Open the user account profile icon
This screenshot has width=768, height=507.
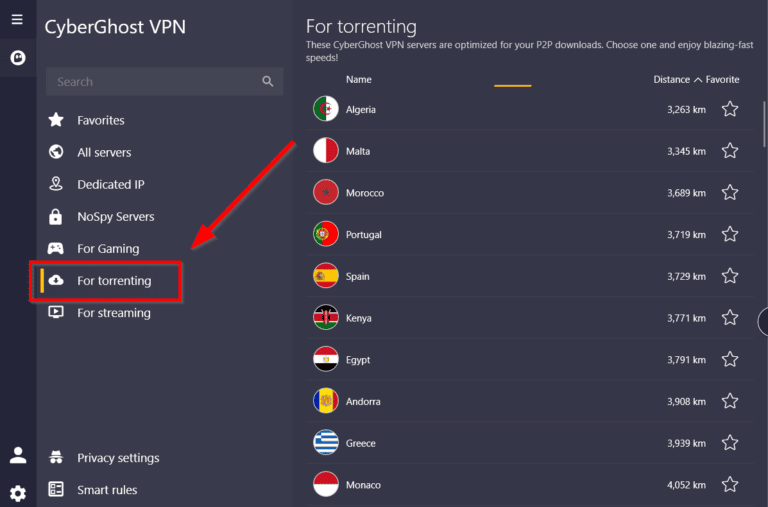(x=18, y=455)
